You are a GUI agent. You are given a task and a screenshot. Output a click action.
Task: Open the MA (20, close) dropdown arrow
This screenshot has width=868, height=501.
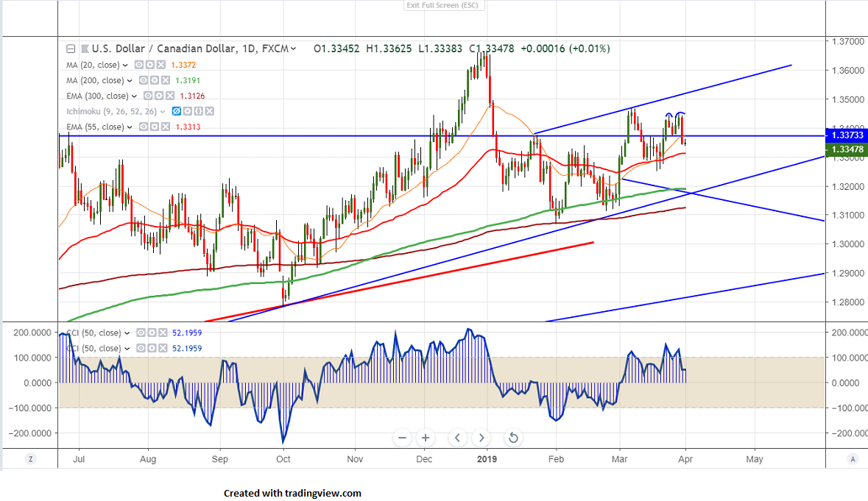(126, 65)
